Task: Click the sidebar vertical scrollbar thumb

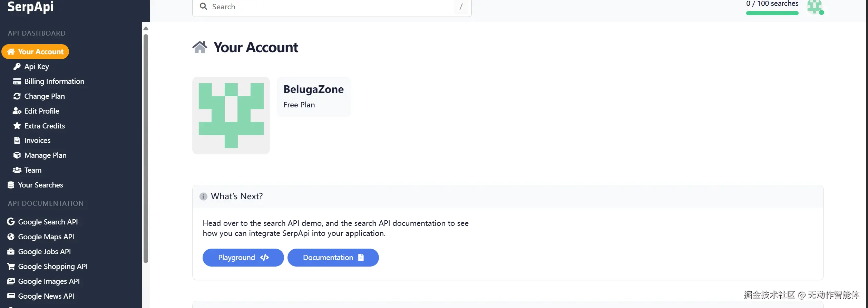Action: tap(146, 148)
